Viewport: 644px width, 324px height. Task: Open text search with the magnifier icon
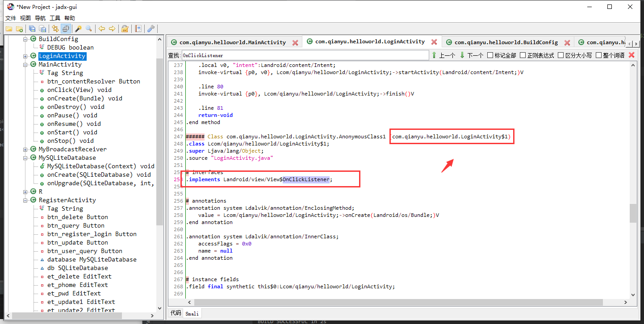tap(88, 28)
